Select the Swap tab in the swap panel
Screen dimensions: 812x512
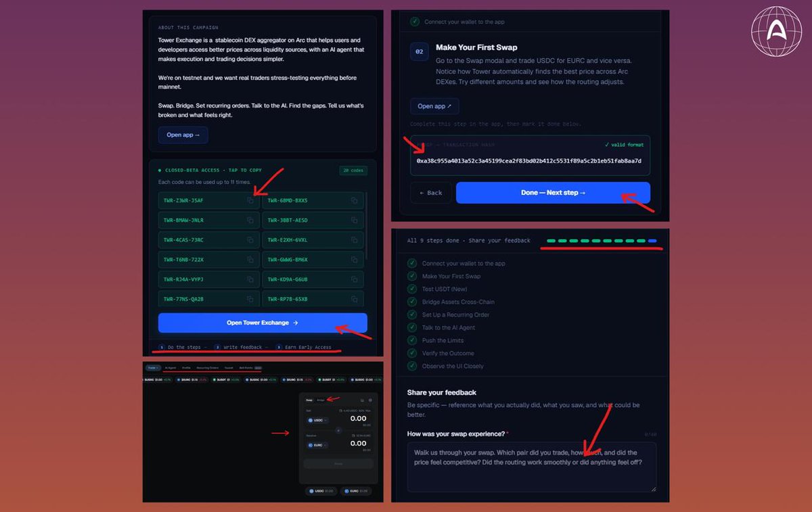click(309, 400)
